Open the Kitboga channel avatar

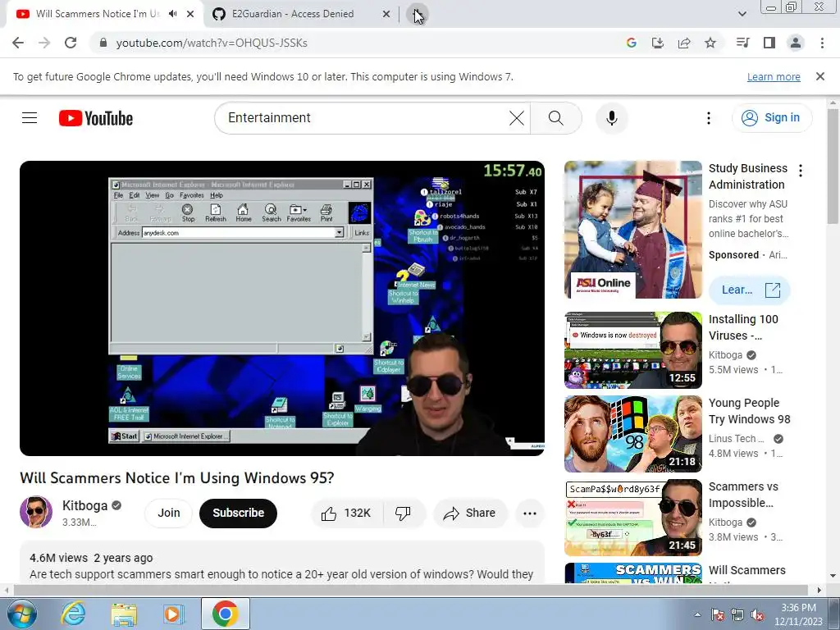click(x=36, y=512)
